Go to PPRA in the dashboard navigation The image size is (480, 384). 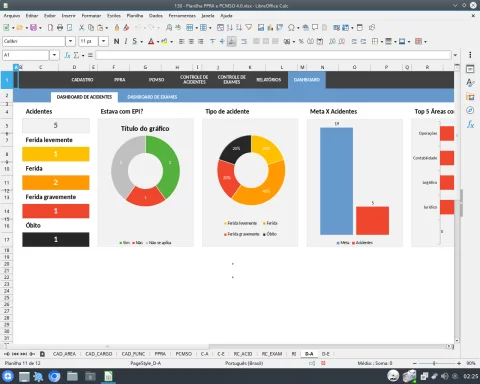coord(119,80)
